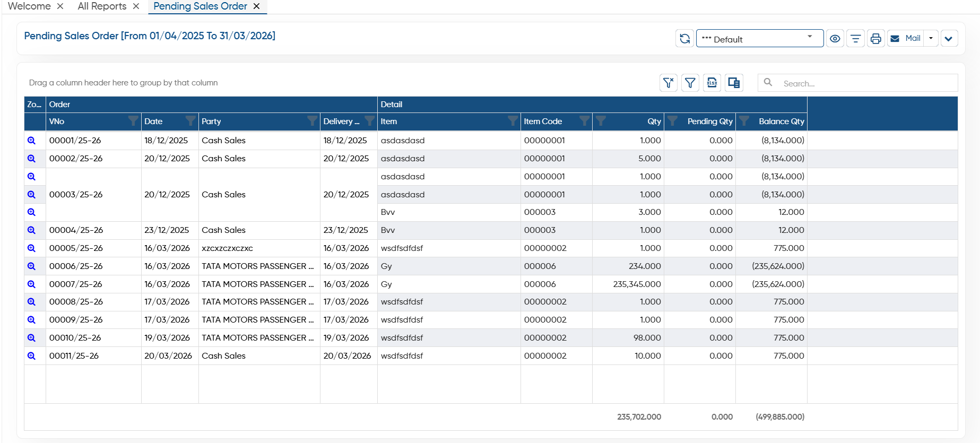Clear all filters with the funnel-x icon
The width and height of the screenshot is (980, 443).
tap(669, 83)
